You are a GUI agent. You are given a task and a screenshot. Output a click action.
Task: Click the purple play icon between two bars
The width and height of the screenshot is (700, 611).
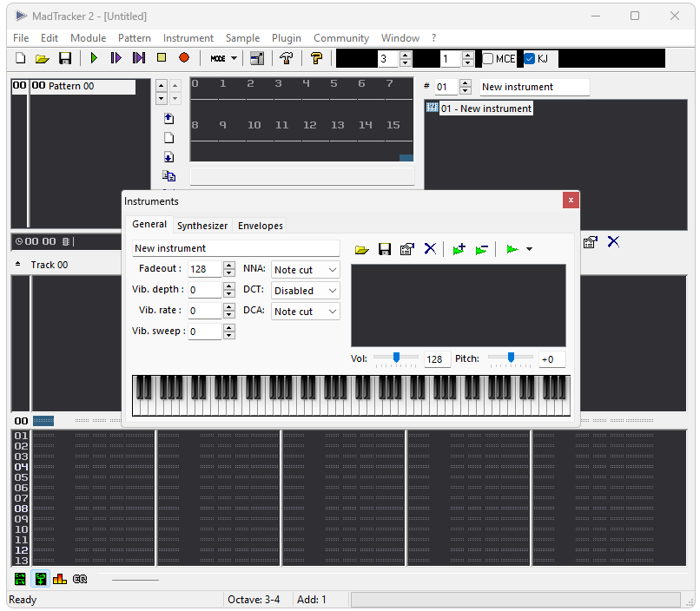(x=139, y=58)
